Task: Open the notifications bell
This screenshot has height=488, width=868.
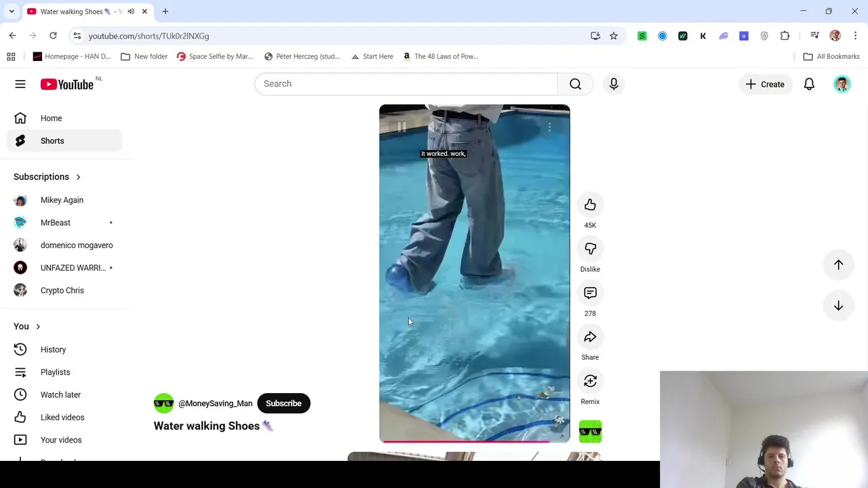Action: (x=809, y=84)
